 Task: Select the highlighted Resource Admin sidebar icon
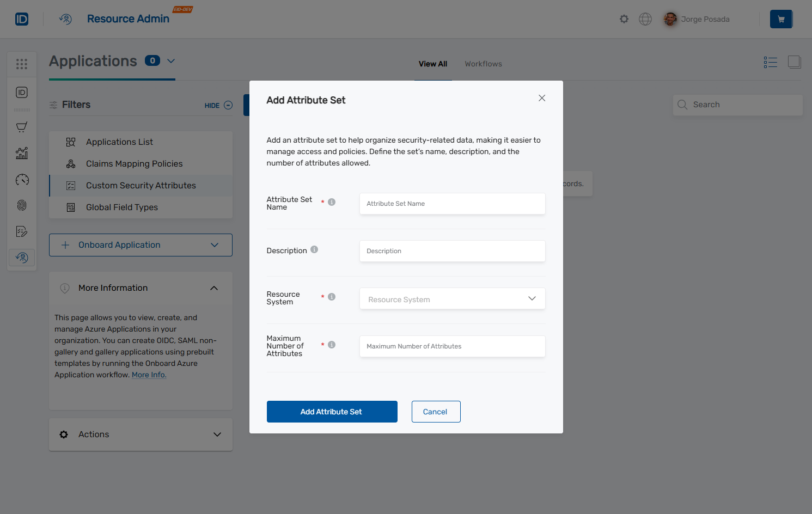22,257
